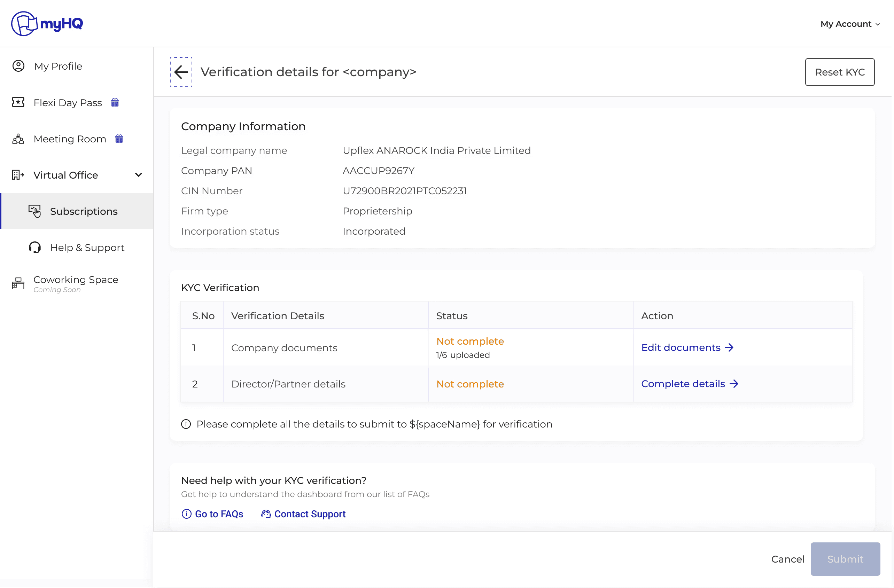The image size is (894, 588).
Task: Open the Go to FAQs link
Action: tap(212, 514)
